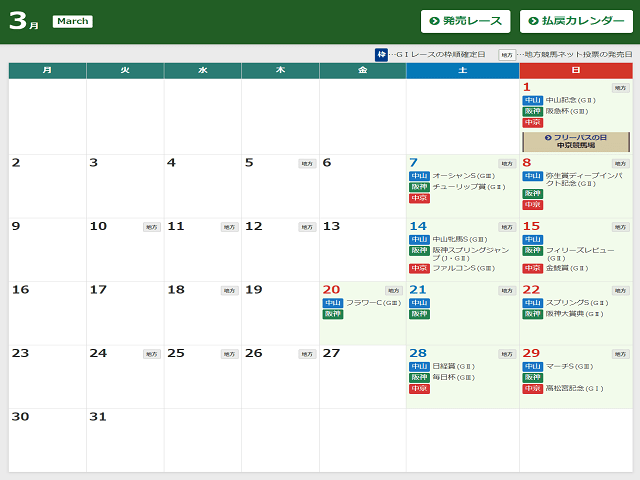Click the 中京 badge on March 29
Image resolution: width=640 pixels, height=480 pixels.
click(x=533, y=389)
